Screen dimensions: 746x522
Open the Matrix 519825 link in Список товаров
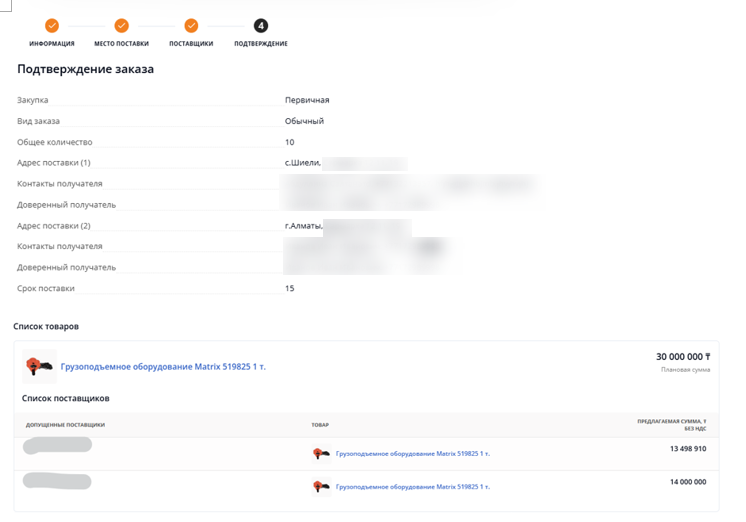point(163,367)
